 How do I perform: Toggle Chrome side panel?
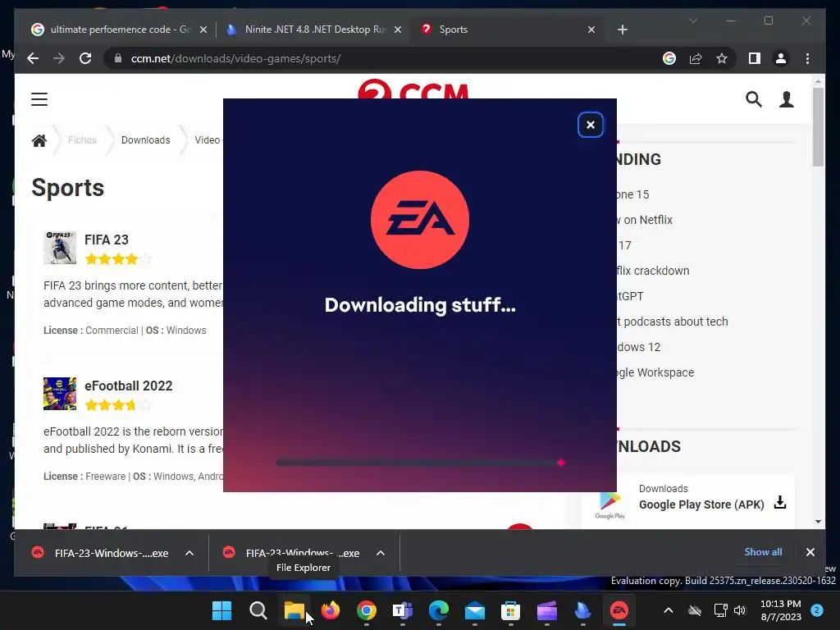pos(755,58)
